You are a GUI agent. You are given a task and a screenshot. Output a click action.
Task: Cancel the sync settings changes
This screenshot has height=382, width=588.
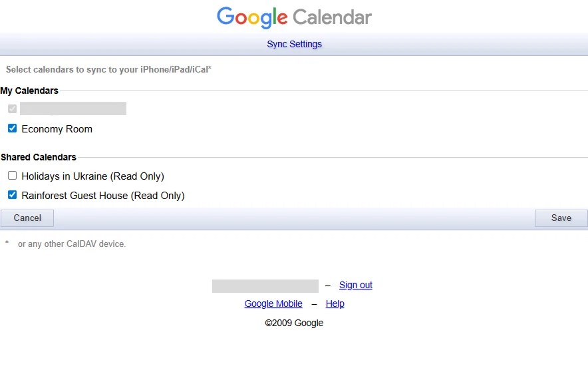click(x=27, y=218)
